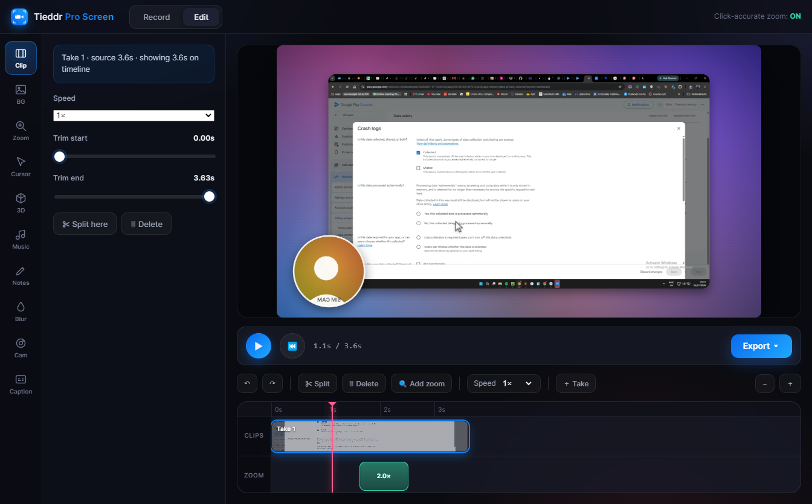This screenshot has width=812, height=504.
Task: Click the 0s tick on timeline ruler
Action: click(x=278, y=409)
